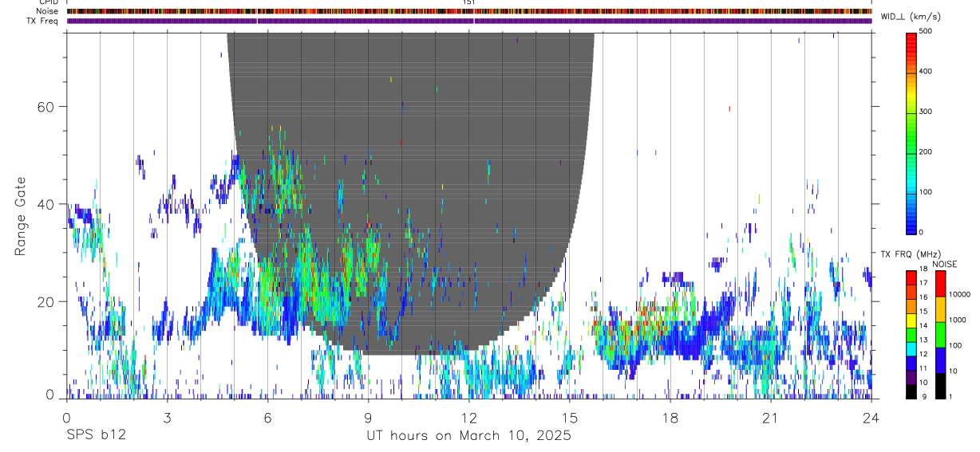Click the 300 tick on width colorbar
This screenshot has width=980, height=452.
pyautogui.click(x=927, y=112)
